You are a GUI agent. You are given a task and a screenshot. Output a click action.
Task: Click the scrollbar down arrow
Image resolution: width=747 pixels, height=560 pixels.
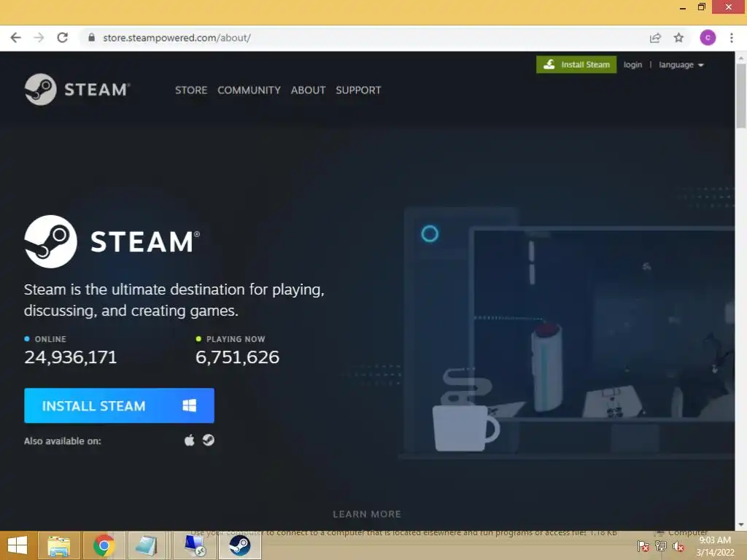[x=741, y=525]
